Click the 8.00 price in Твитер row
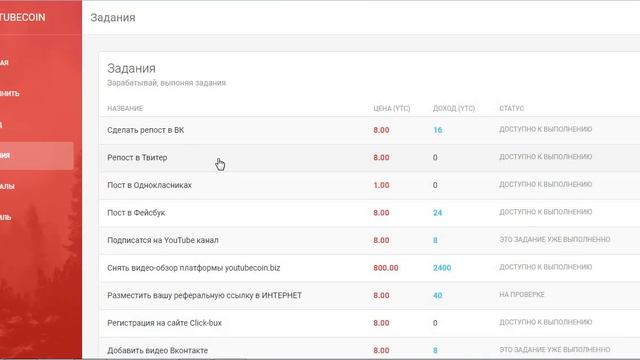The height and width of the screenshot is (360, 640). [381, 158]
